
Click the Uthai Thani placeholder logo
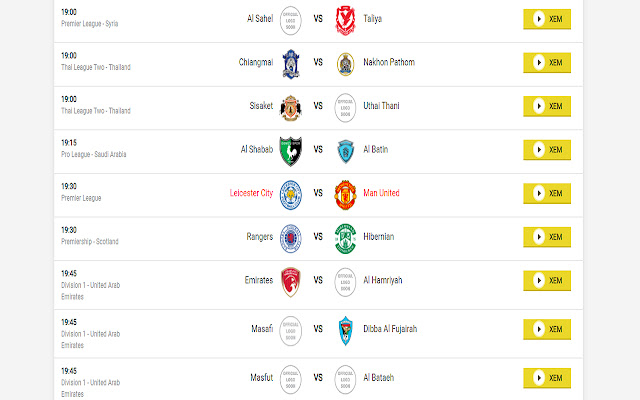point(346,106)
